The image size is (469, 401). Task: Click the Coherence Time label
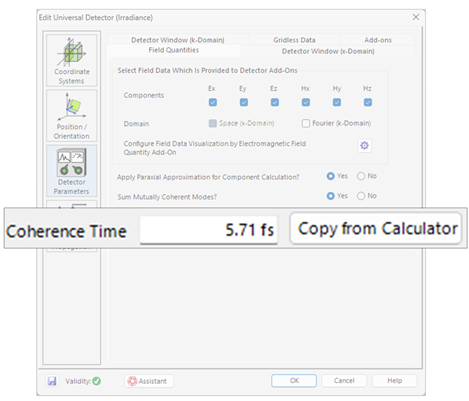click(66, 231)
